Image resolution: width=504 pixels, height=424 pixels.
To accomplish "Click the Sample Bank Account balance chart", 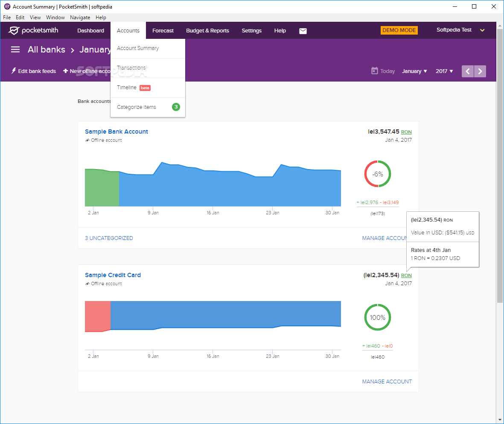I will 213,184.
